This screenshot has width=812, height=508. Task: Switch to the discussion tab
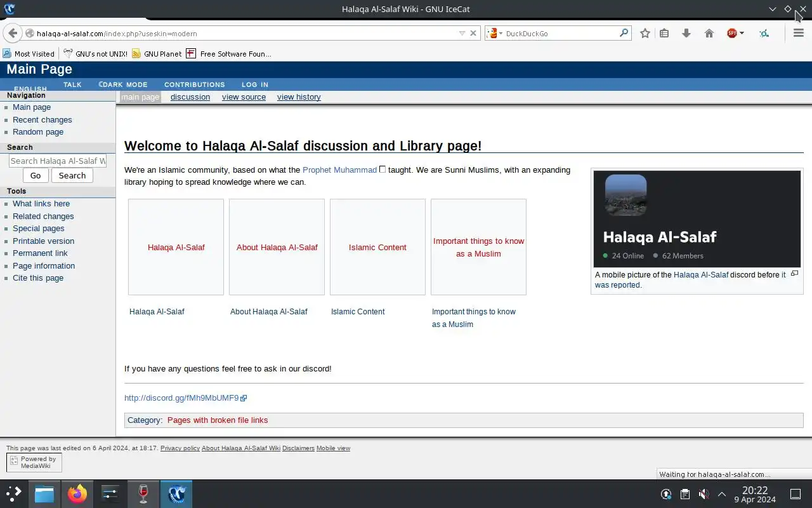(190, 97)
